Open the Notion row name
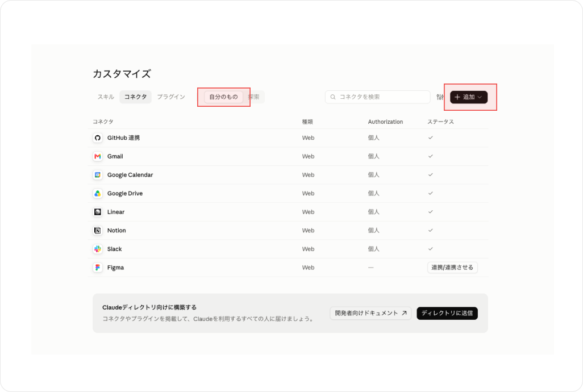 pyautogui.click(x=116, y=230)
